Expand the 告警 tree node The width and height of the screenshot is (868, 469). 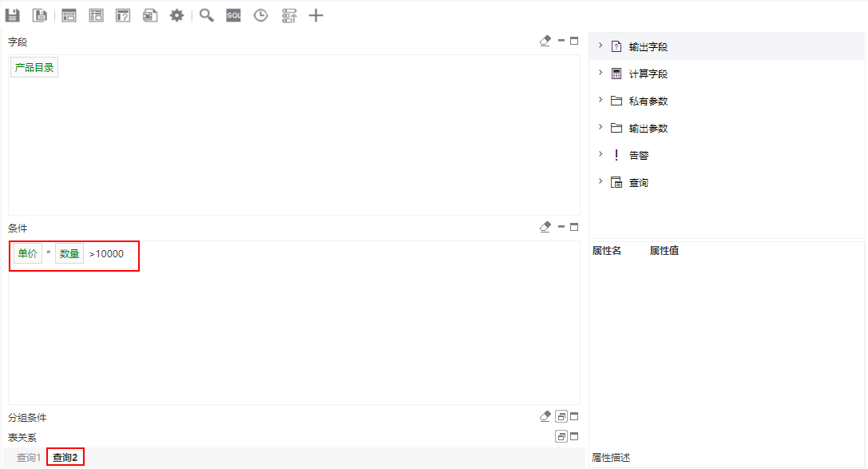coord(600,154)
